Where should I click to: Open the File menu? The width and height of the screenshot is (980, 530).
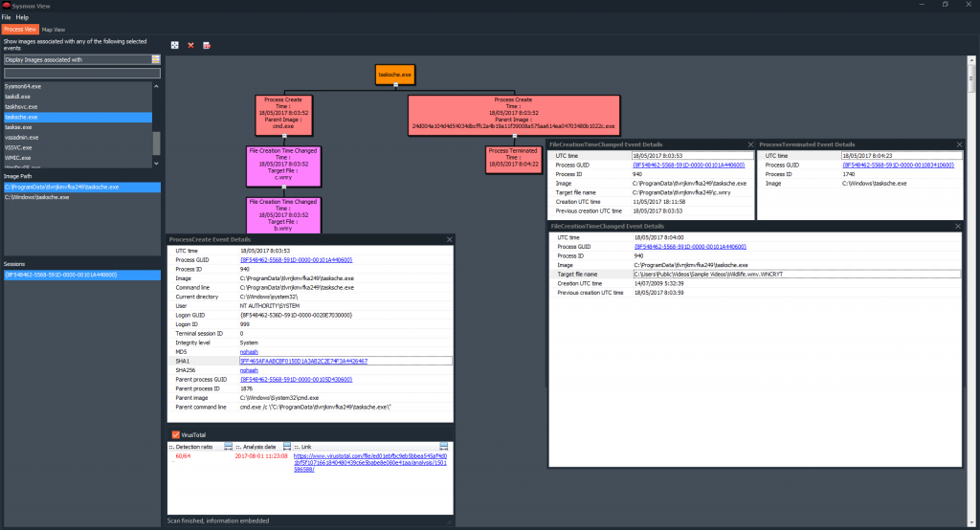click(7, 17)
